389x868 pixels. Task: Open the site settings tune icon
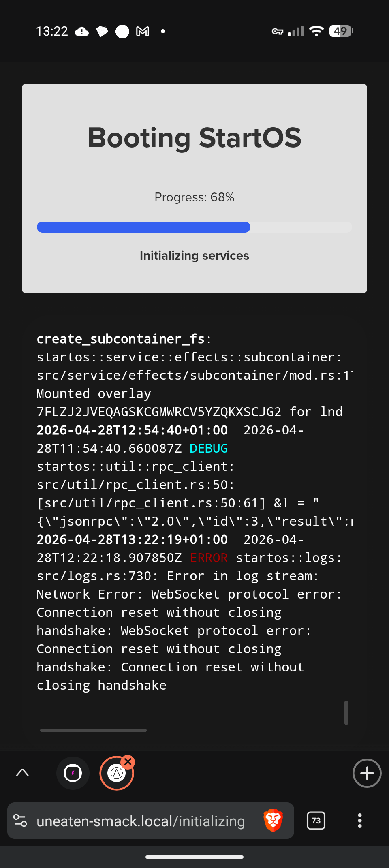(20, 821)
